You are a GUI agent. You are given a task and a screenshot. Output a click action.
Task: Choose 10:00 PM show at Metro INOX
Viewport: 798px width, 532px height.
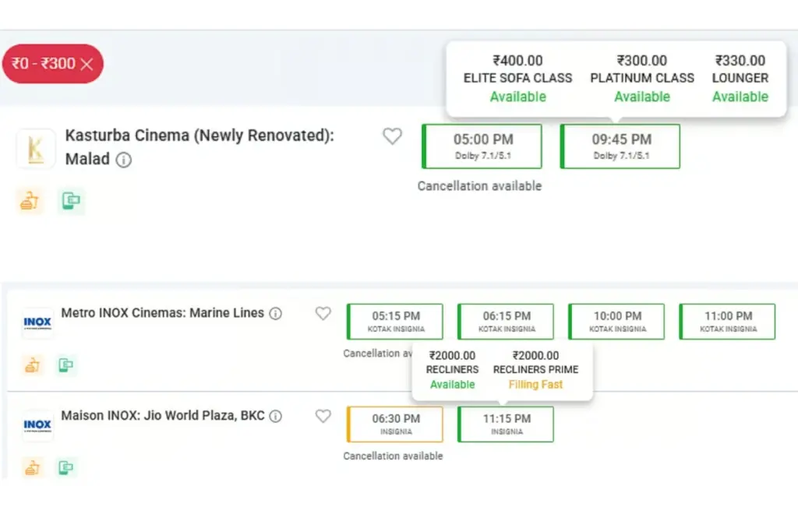coord(616,321)
